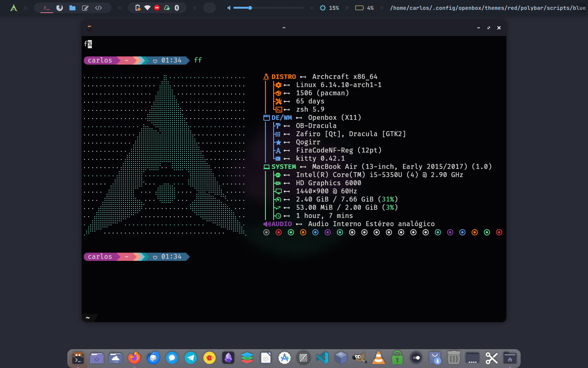This screenshot has width=588, height=368.
Task: Click '1 hour, 7 mins' uptime line
Action: click(325, 215)
